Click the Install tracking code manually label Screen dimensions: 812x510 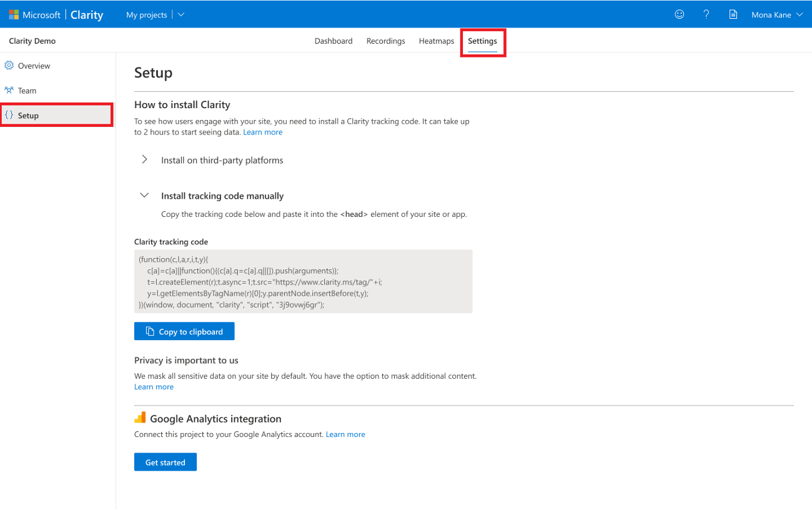[222, 196]
